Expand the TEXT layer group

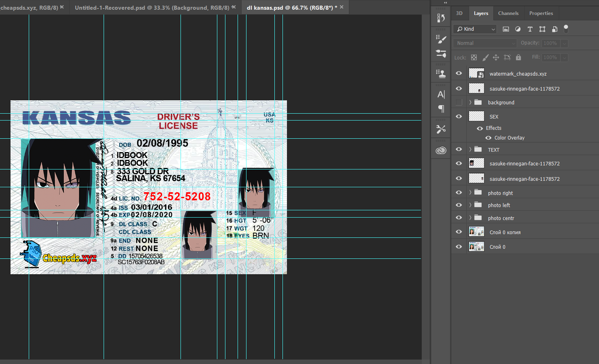(470, 149)
